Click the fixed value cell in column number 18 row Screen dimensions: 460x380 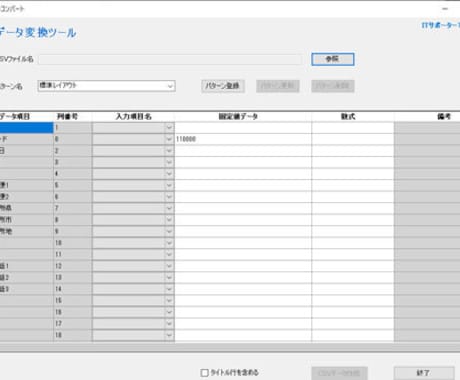point(243,335)
